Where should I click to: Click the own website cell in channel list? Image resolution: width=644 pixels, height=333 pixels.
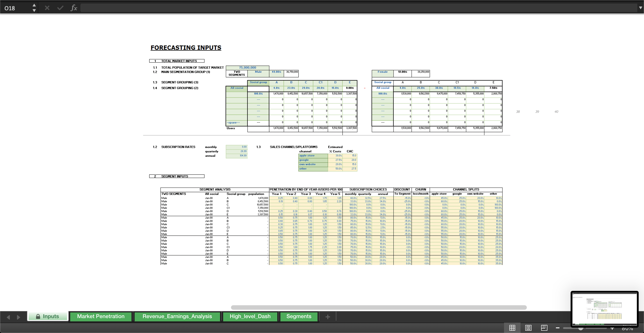313,164
